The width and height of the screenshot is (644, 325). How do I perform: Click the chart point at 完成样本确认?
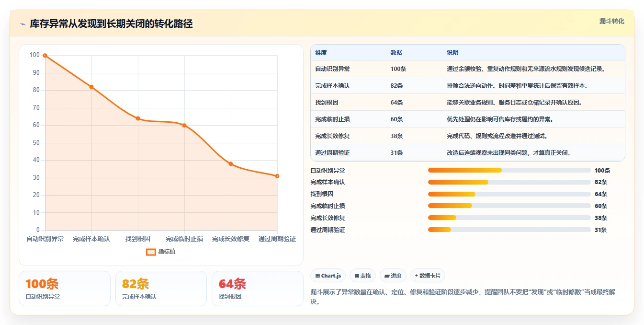pos(91,87)
